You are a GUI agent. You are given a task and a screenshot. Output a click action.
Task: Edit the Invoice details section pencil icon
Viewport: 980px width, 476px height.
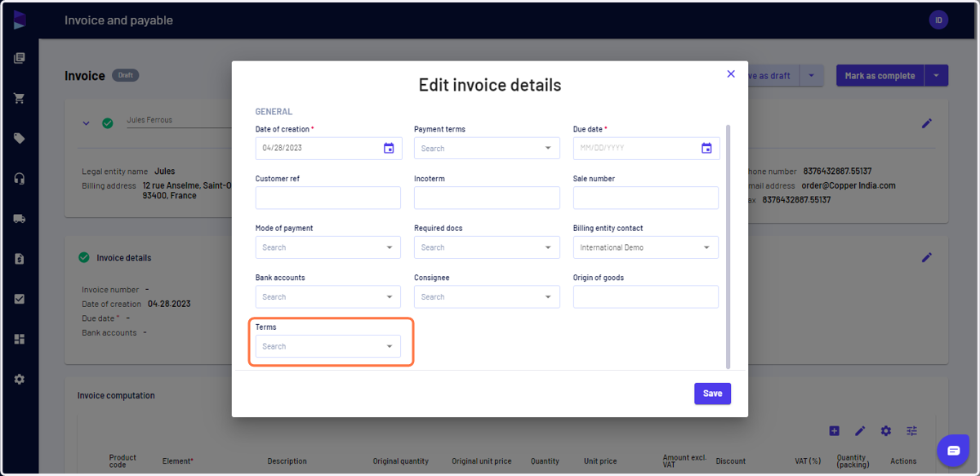pos(927,257)
